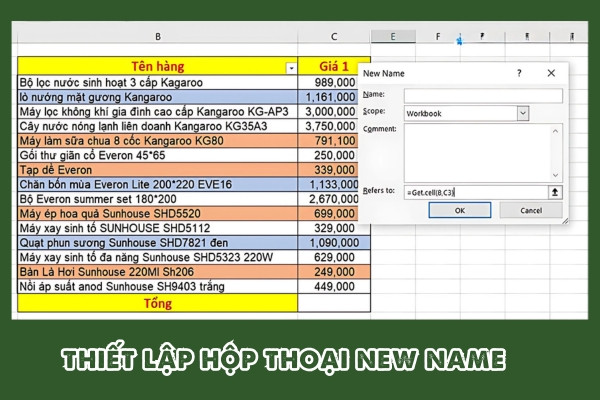This screenshot has width=600, height=400.
Task: Select price cell 699,000
Action: [x=328, y=213]
